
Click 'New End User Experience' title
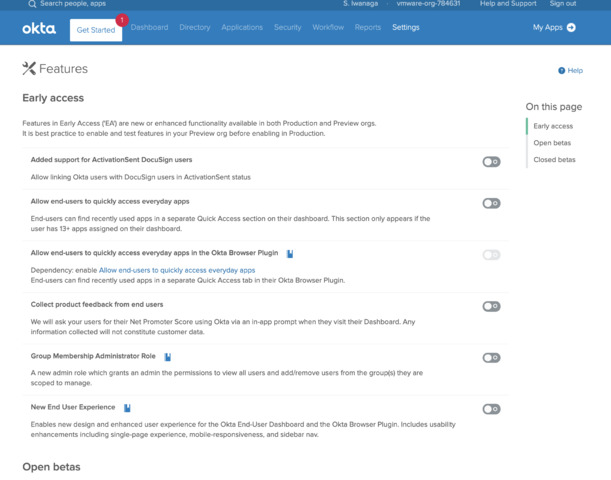73,407
